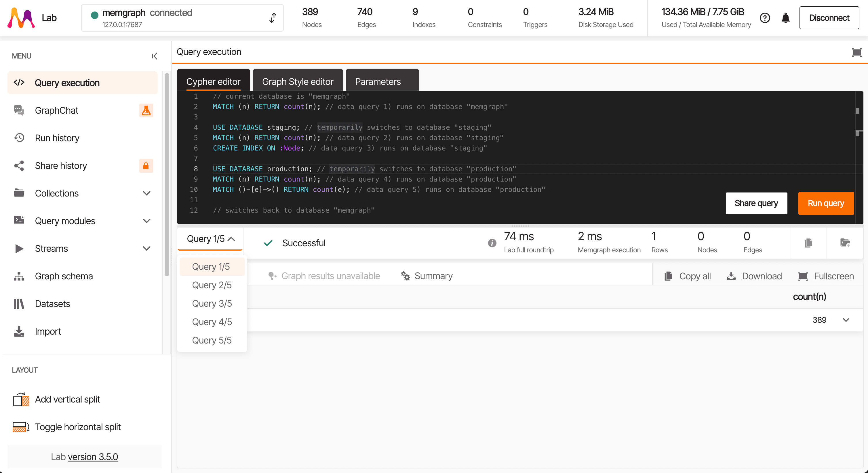868x473 pixels.
Task: Click the Run history clock icon
Action: coord(19,138)
